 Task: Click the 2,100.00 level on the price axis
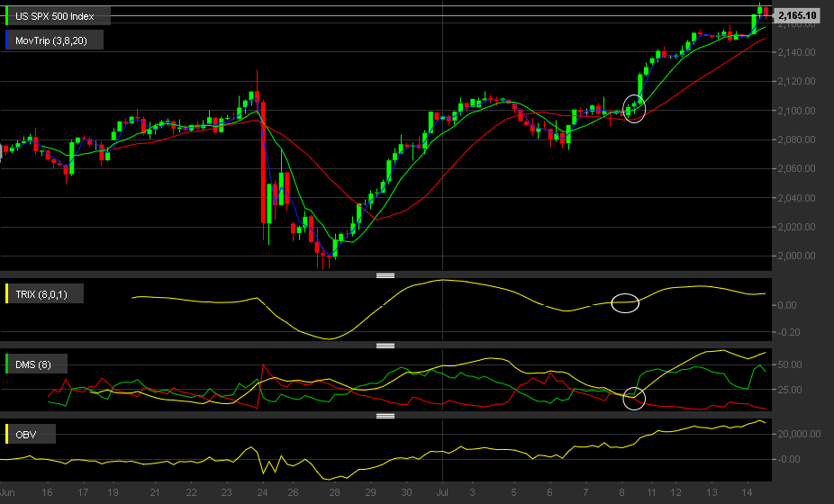point(796,111)
